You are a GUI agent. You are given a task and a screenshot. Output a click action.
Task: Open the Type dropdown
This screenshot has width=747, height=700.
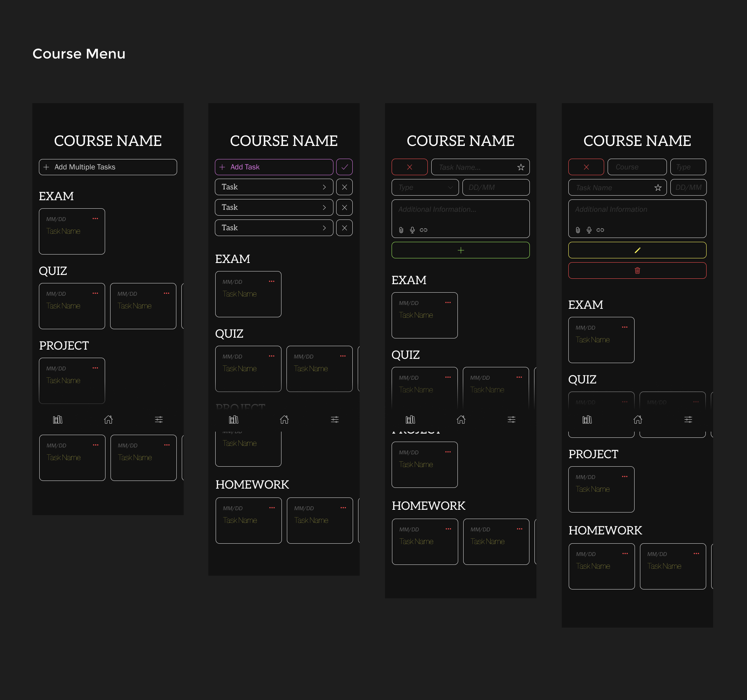click(x=425, y=188)
